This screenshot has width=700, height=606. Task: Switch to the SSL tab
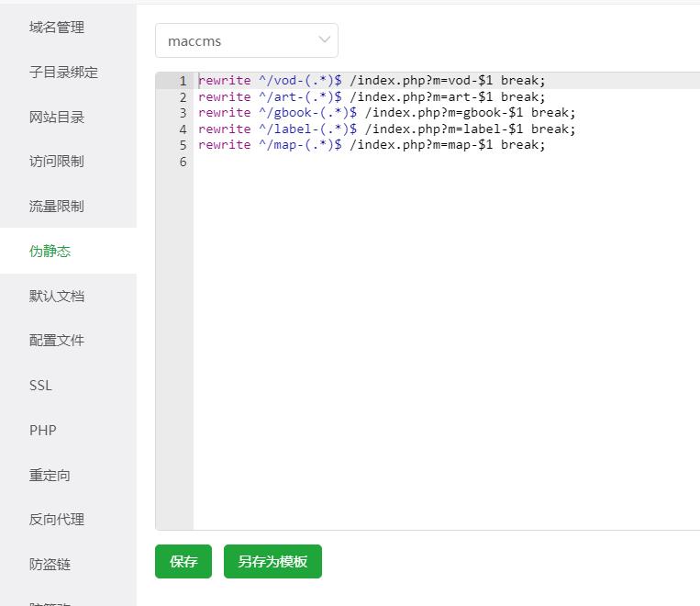40,386
